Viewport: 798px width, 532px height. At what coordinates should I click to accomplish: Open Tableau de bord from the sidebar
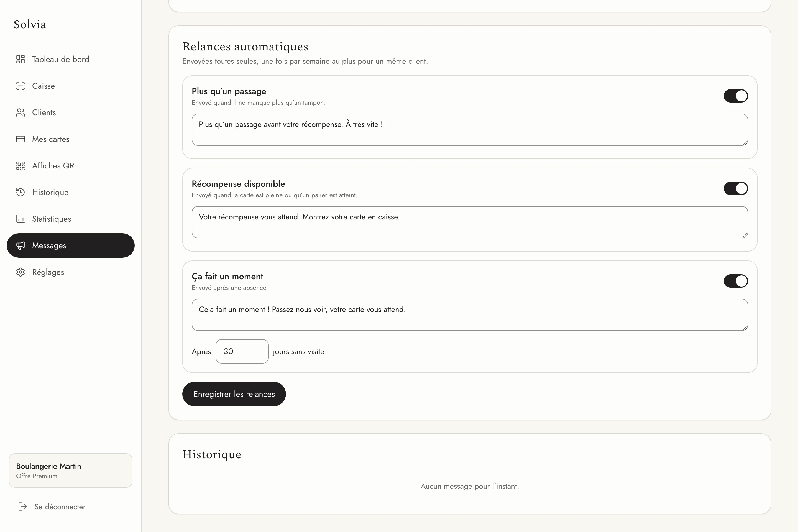point(71,59)
